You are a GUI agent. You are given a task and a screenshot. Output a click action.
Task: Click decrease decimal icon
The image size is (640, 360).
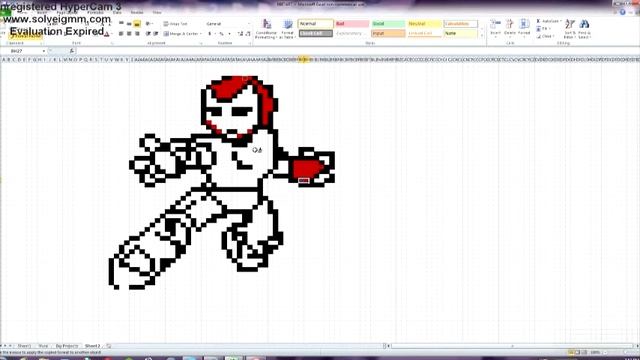(x=248, y=34)
